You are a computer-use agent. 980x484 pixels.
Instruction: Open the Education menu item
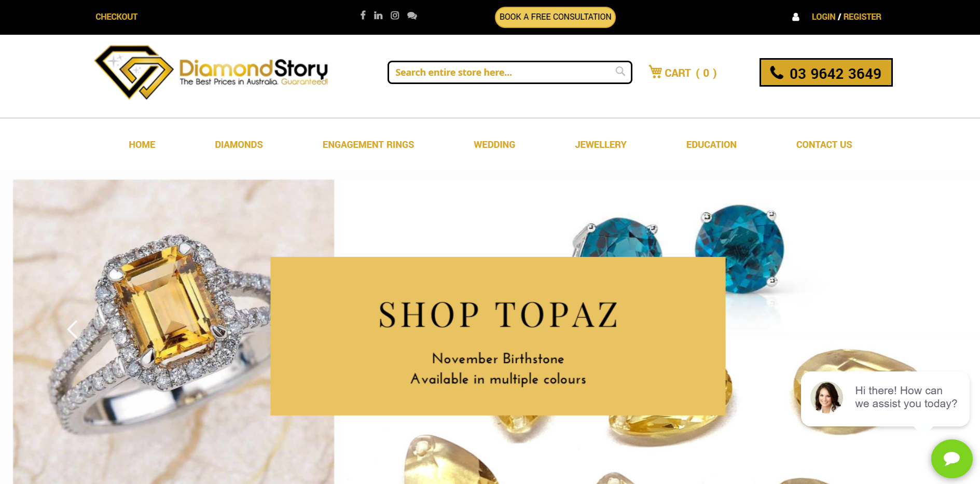711,145
